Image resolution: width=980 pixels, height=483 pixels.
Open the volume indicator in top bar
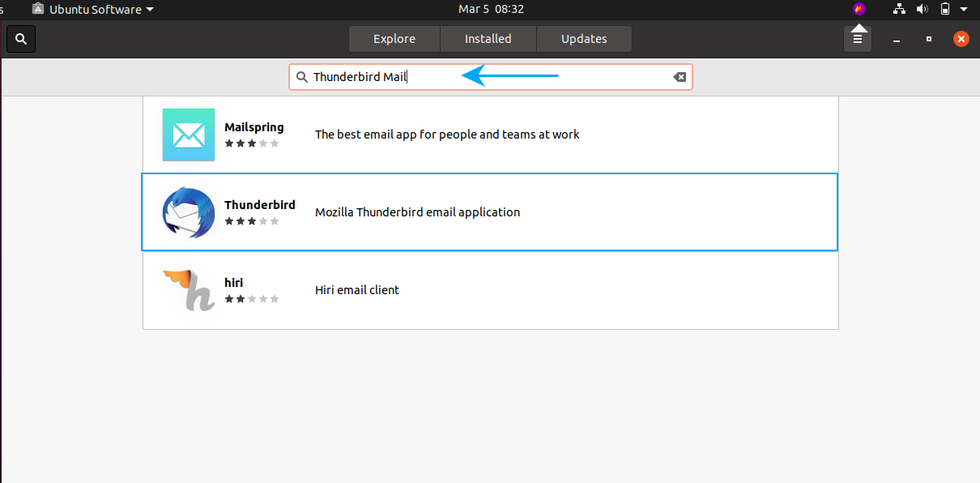922,10
